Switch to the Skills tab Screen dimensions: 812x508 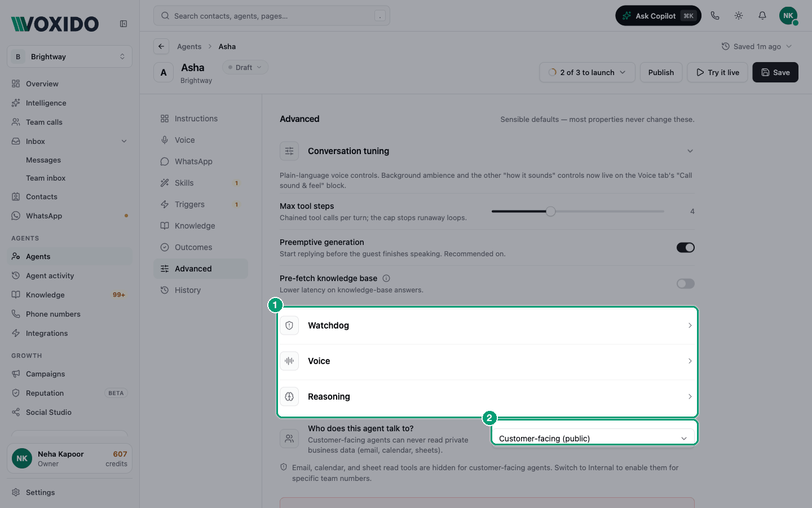[x=201, y=183]
